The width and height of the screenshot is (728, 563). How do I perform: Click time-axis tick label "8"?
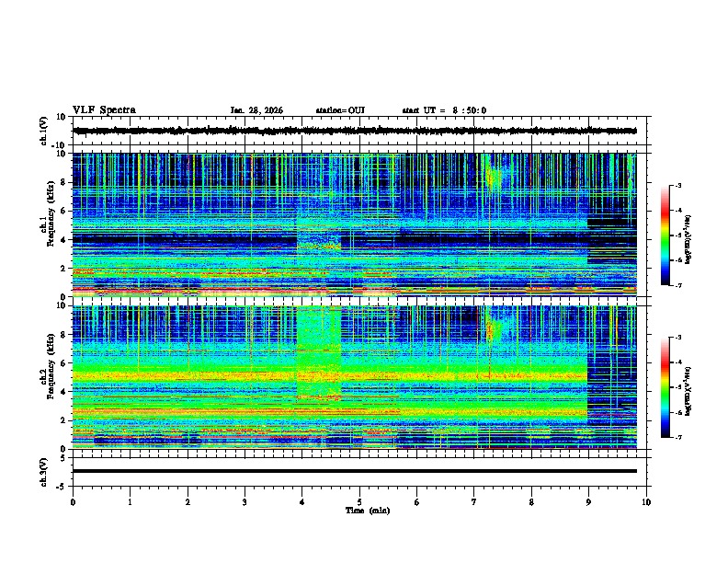pyautogui.click(x=531, y=502)
